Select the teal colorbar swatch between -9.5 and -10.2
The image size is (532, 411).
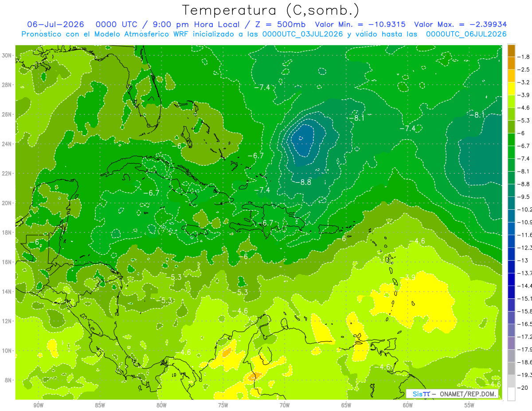click(x=511, y=203)
